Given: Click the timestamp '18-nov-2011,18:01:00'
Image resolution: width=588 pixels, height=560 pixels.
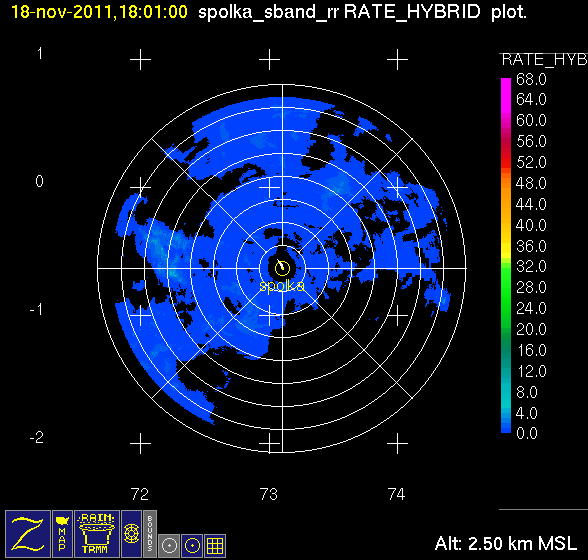Looking at the screenshot, I should (x=99, y=12).
